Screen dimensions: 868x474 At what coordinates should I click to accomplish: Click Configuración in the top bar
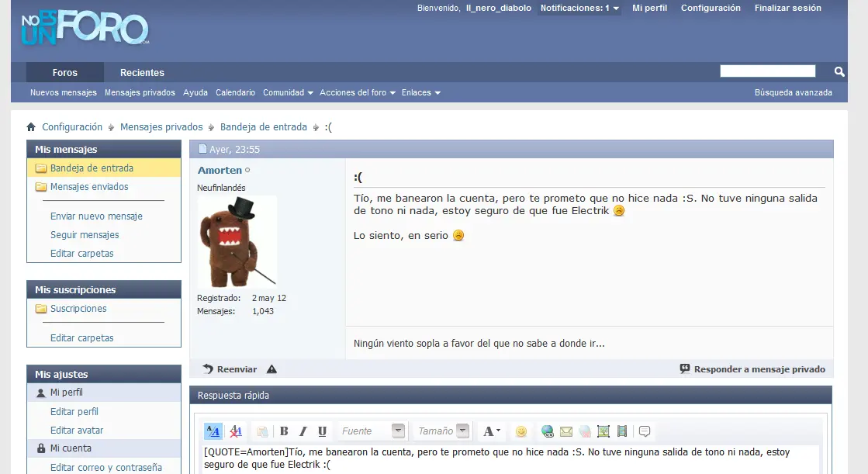tap(711, 9)
